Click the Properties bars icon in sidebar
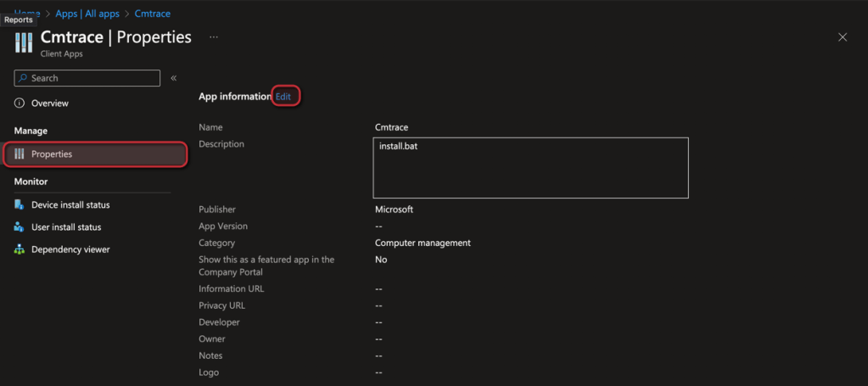 [20, 154]
